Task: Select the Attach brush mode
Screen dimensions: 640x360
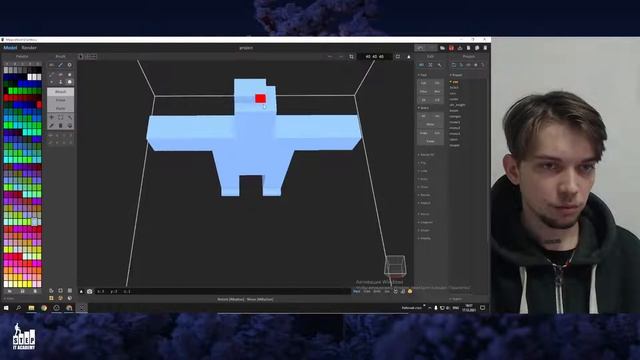Action: (60, 92)
